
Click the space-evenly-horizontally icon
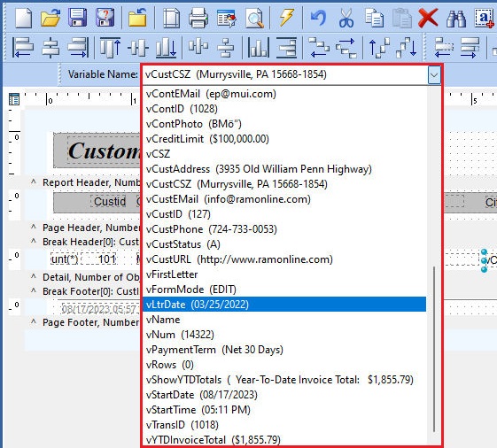tap(198, 47)
